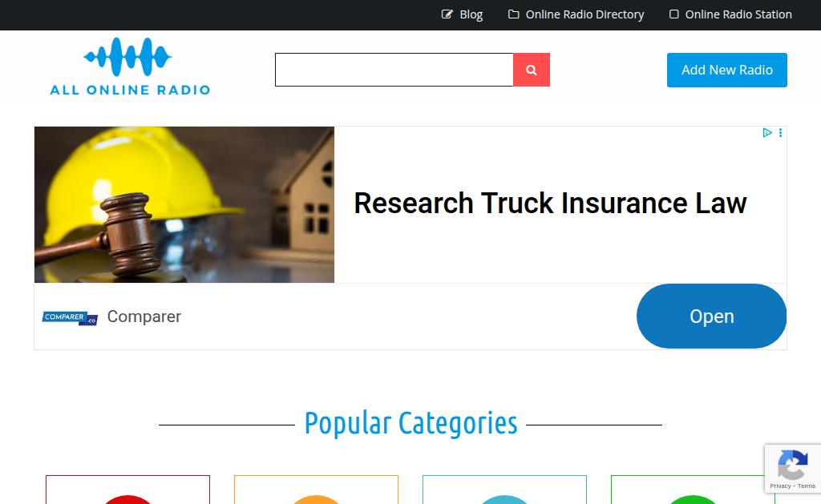Click the Research Truck Insurance Law headline
821x504 pixels.
coord(550,203)
